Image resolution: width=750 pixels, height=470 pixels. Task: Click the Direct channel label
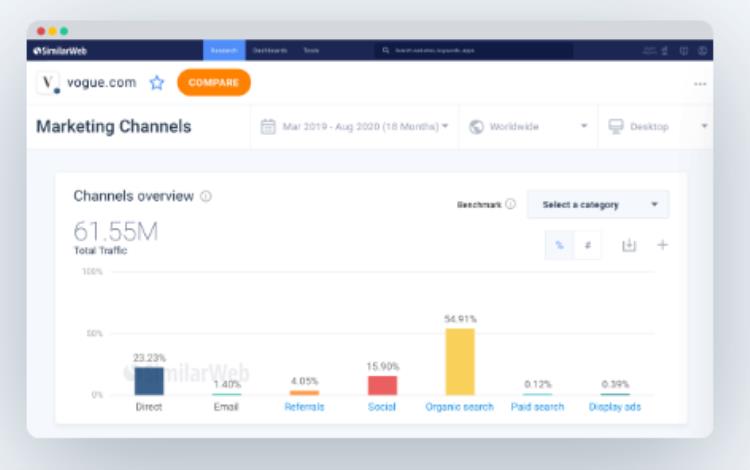[149, 407]
